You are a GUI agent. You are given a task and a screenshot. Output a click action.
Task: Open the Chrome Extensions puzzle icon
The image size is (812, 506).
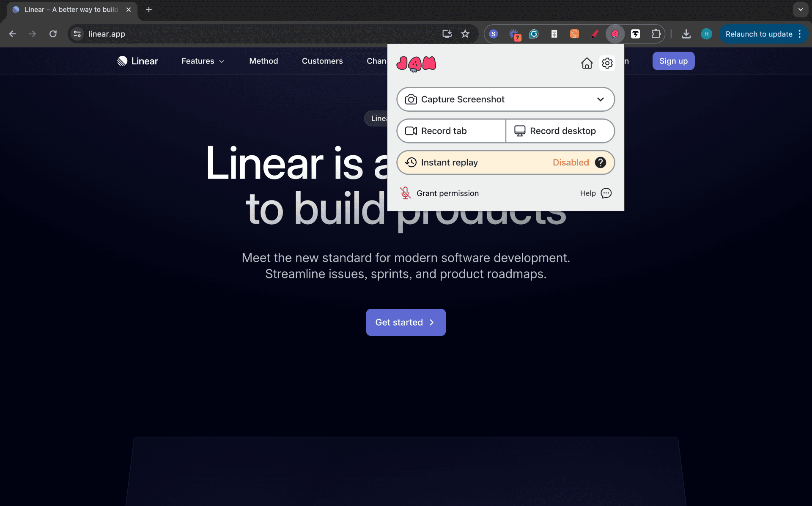(656, 34)
